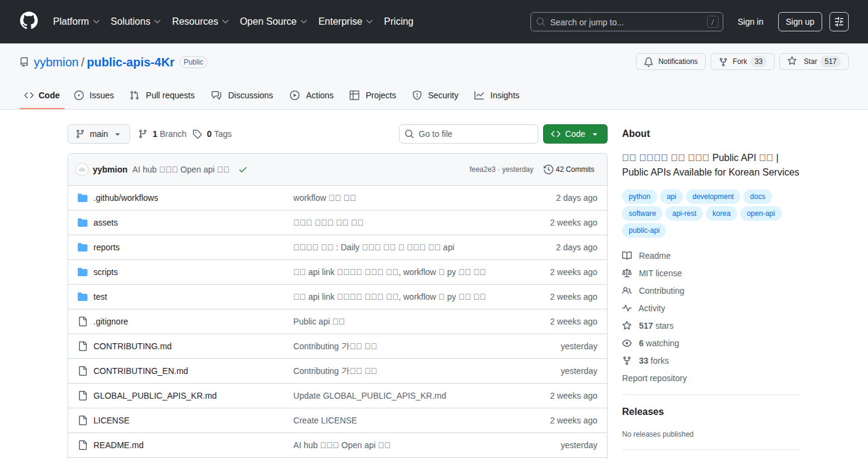Click the LICENSE file icon
The height and width of the screenshot is (459, 868).
coord(83,420)
